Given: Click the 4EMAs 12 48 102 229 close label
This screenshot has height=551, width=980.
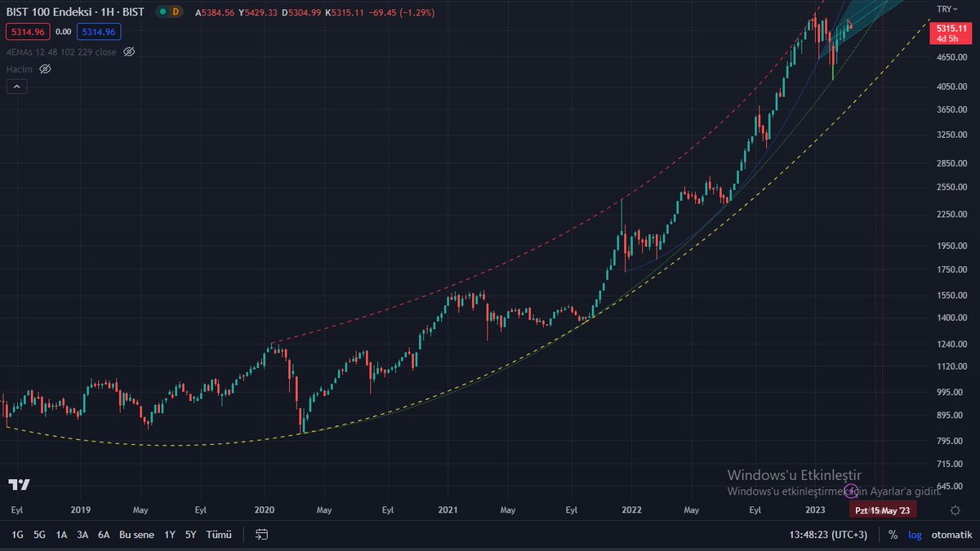Looking at the screenshot, I should click(x=61, y=51).
